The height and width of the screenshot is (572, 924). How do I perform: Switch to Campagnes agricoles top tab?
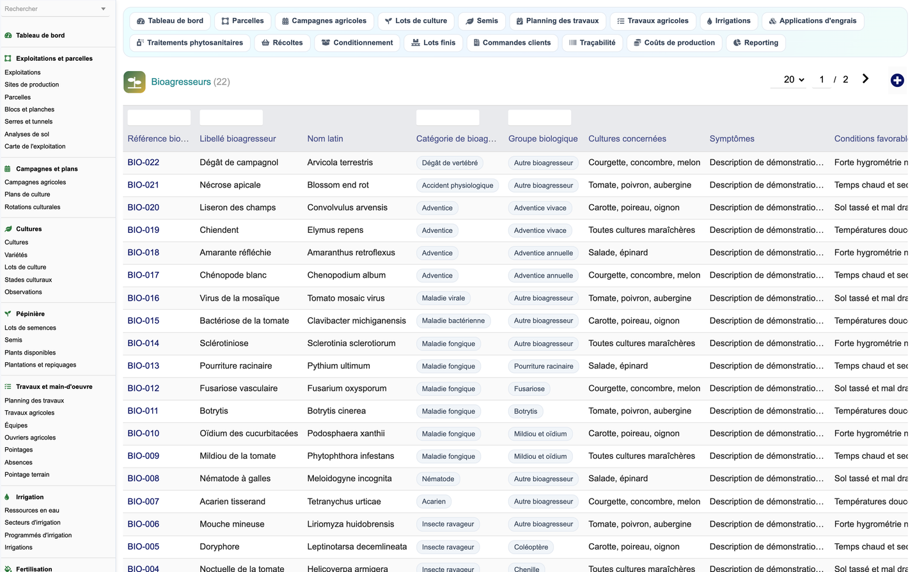click(x=324, y=21)
